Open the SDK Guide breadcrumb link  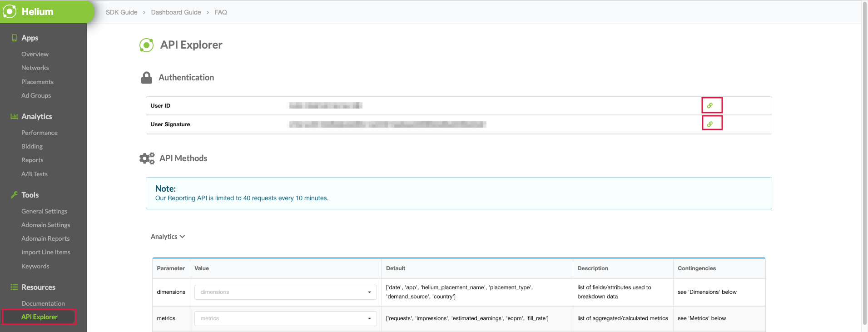click(x=121, y=12)
